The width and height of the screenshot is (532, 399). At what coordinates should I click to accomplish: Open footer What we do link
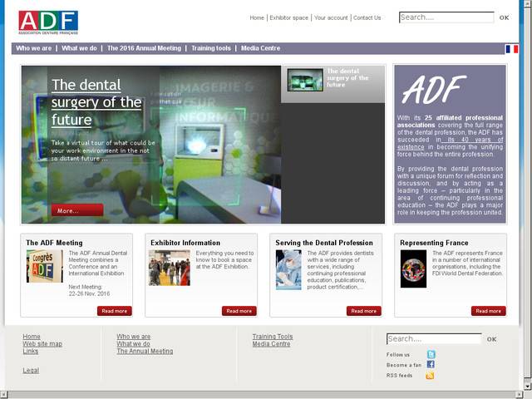(x=133, y=343)
